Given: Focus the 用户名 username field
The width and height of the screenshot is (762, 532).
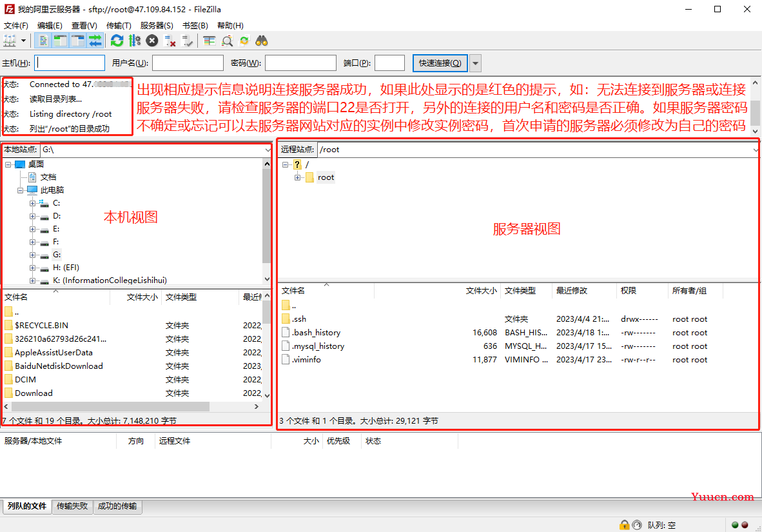Looking at the screenshot, I should coord(188,63).
